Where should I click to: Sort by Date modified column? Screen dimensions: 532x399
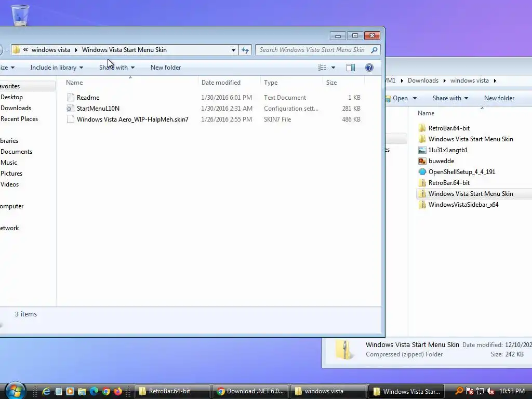pyautogui.click(x=229, y=83)
